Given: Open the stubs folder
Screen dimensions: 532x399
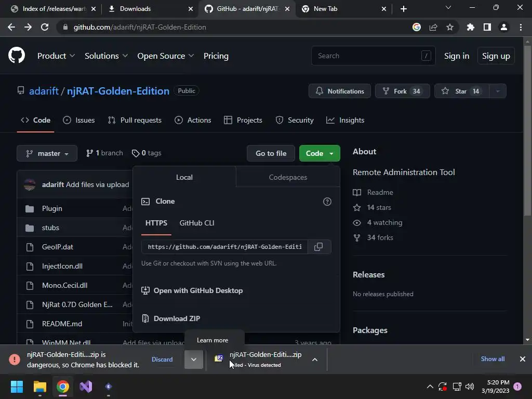Looking at the screenshot, I should click(x=50, y=228).
